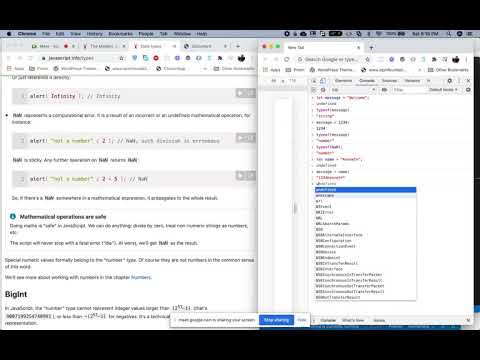This screenshot has width=480, height=360.
Task: Open Other Bookmarks folder in javascript.info window
Action: point(234,68)
